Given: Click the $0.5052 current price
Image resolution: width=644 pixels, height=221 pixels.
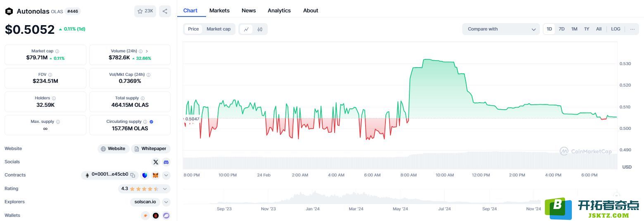Looking at the screenshot, I should (x=30, y=29).
